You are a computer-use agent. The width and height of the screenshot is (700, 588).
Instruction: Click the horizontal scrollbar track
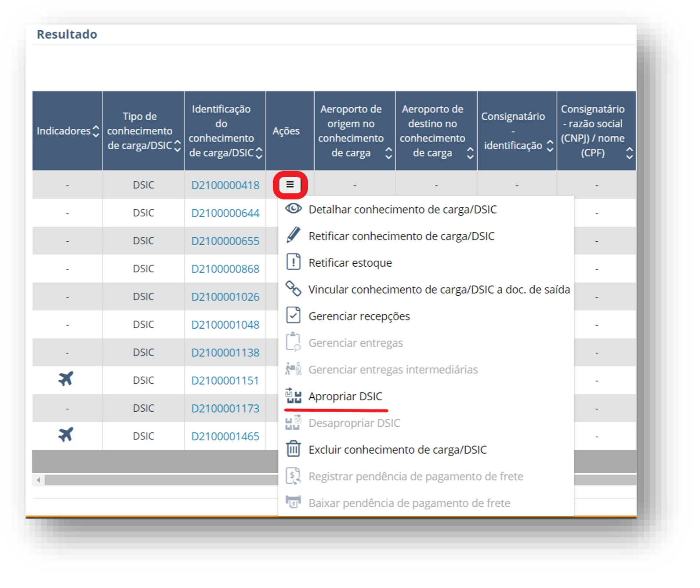(x=161, y=480)
